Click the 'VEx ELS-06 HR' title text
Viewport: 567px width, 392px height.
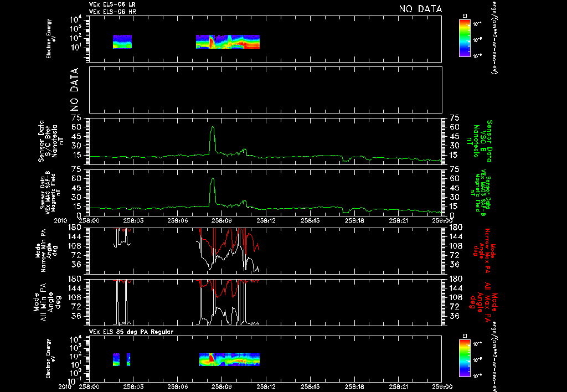pos(112,12)
